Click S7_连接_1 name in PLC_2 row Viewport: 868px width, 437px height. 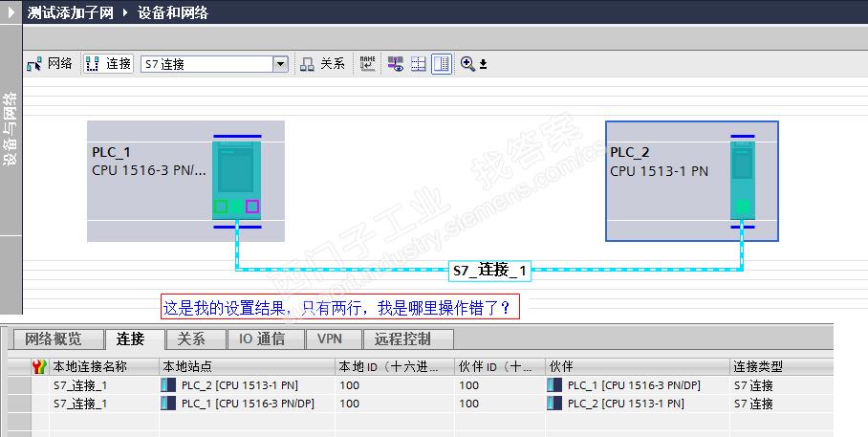(x=80, y=385)
